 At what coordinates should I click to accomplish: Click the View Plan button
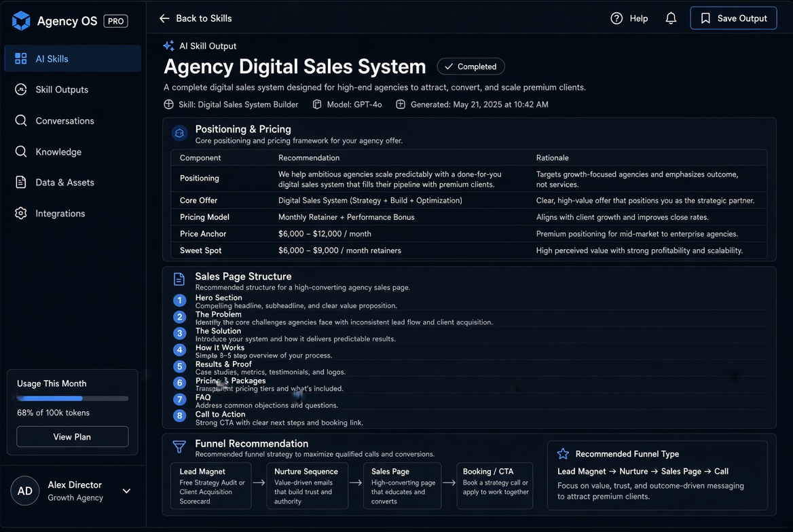[73, 436]
